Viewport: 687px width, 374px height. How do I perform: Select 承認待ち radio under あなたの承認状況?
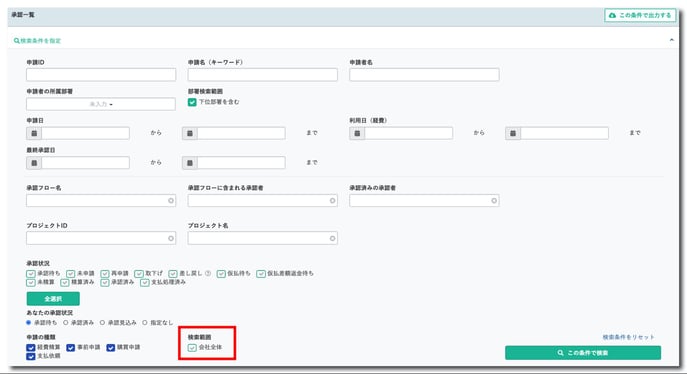(x=28, y=323)
